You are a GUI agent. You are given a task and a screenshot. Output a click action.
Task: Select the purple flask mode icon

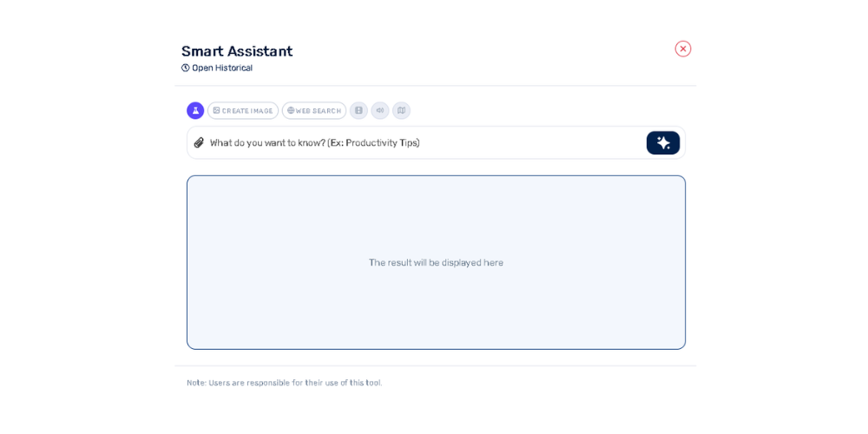click(x=195, y=110)
